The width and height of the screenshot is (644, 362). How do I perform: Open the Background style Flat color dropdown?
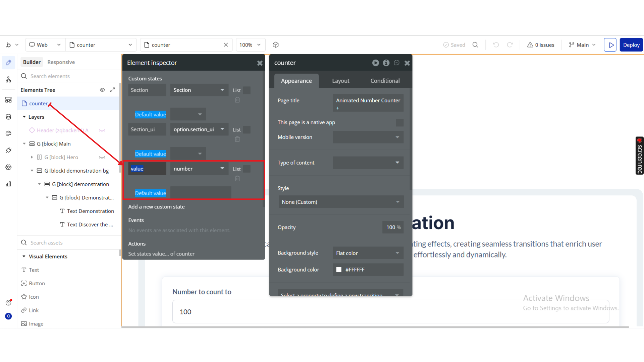tap(368, 253)
